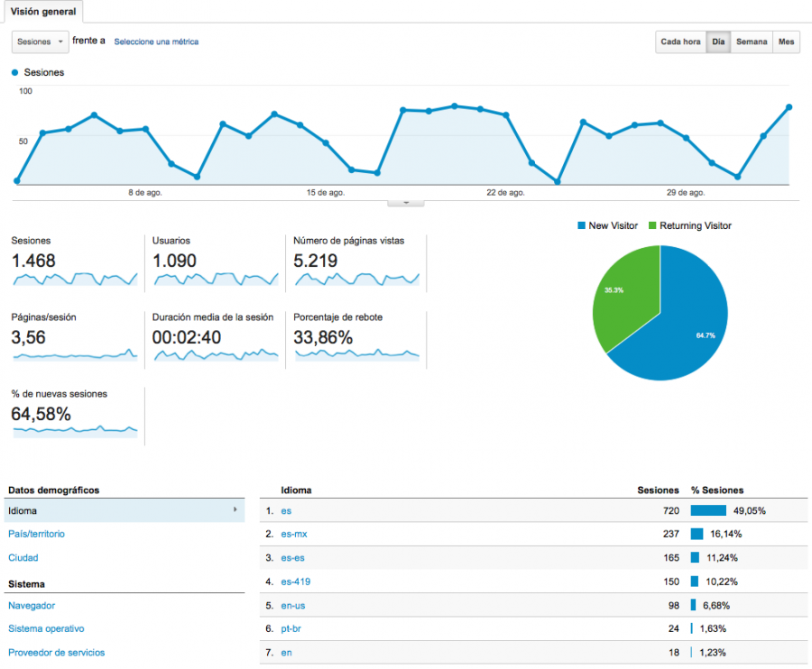This screenshot has width=812, height=669.
Task: Open the Sistema operativo report
Action: coord(46,628)
